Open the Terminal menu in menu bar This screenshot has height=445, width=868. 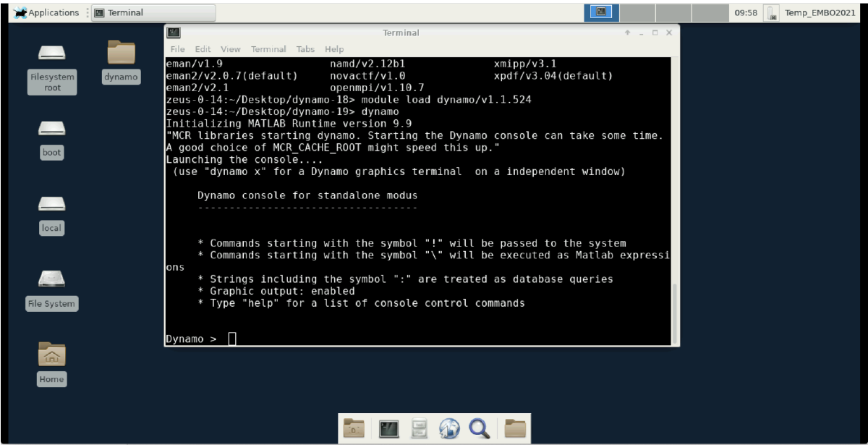[x=268, y=49]
